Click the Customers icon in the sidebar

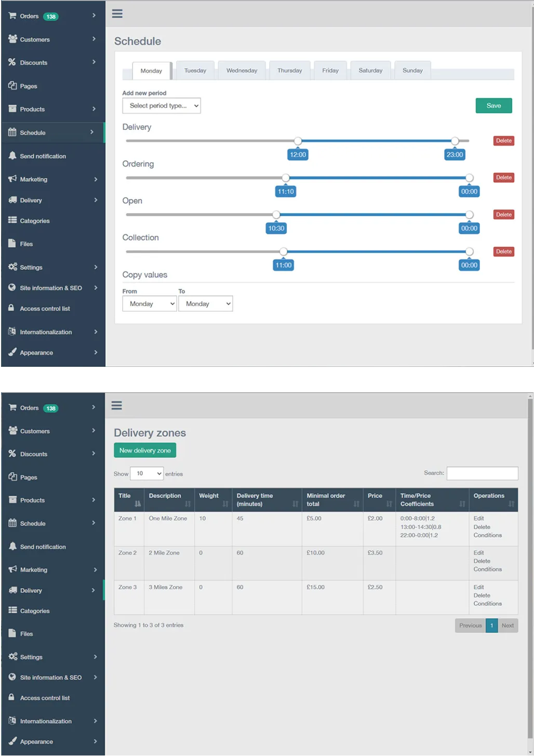click(x=11, y=39)
